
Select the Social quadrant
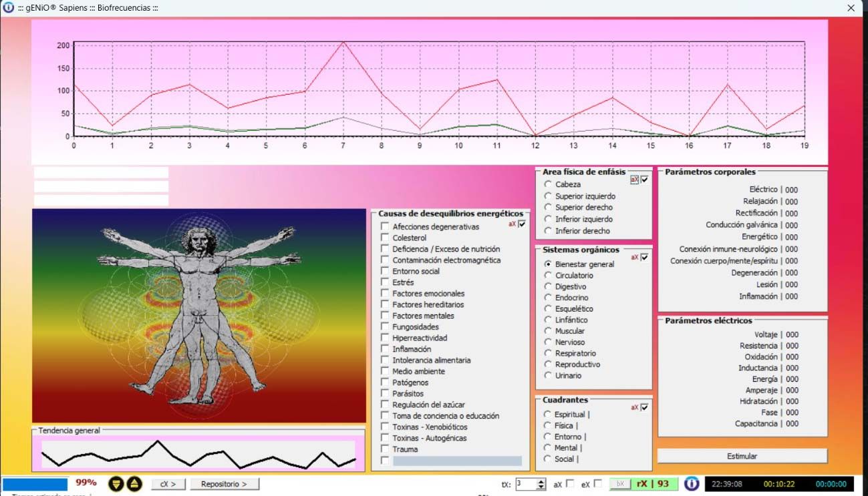pos(548,459)
